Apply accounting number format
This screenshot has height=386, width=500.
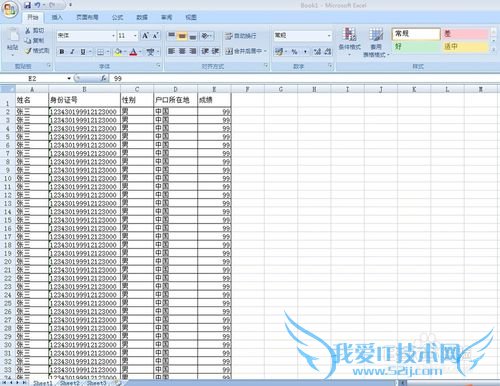tap(279, 51)
